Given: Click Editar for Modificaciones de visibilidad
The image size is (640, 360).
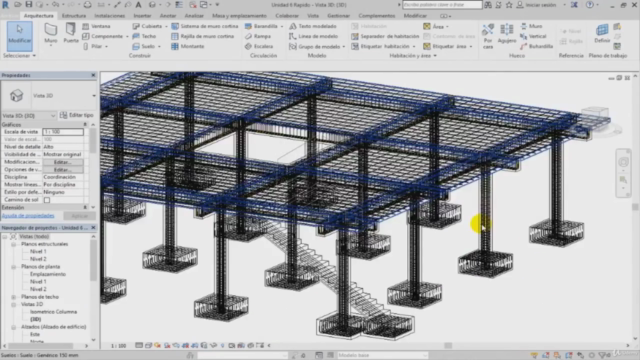Looking at the screenshot, I should pyautogui.click(x=63, y=162).
